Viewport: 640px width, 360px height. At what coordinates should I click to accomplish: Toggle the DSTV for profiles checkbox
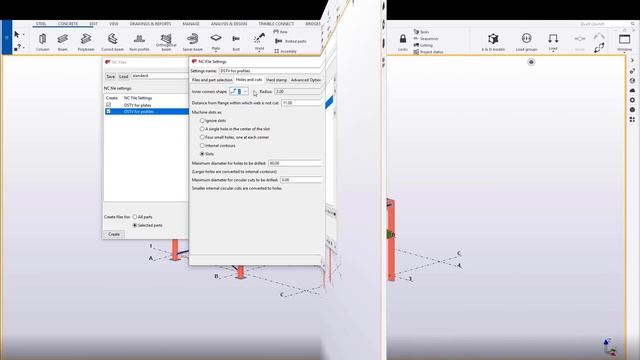109,111
